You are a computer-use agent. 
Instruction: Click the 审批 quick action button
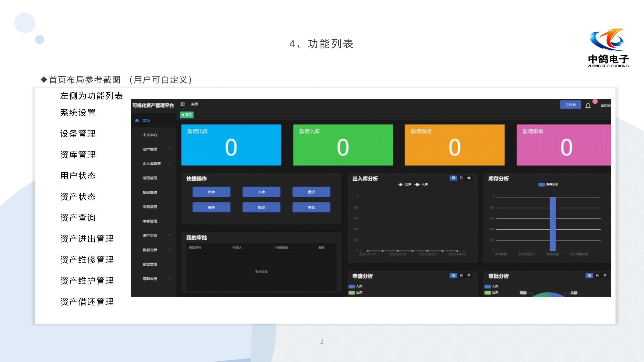click(x=311, y=207)
